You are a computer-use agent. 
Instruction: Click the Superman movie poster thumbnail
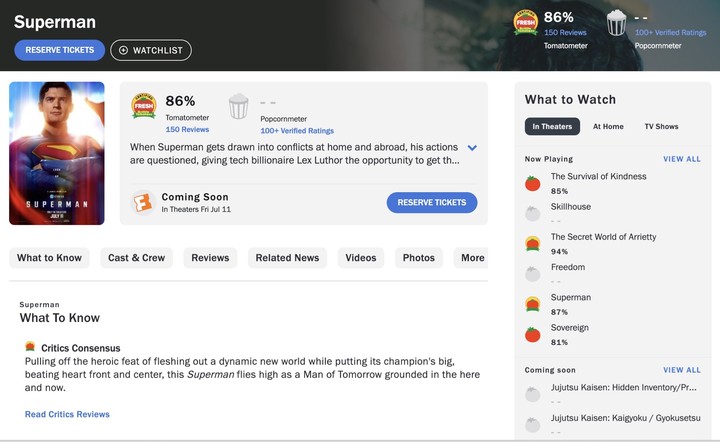coord(57,153)
